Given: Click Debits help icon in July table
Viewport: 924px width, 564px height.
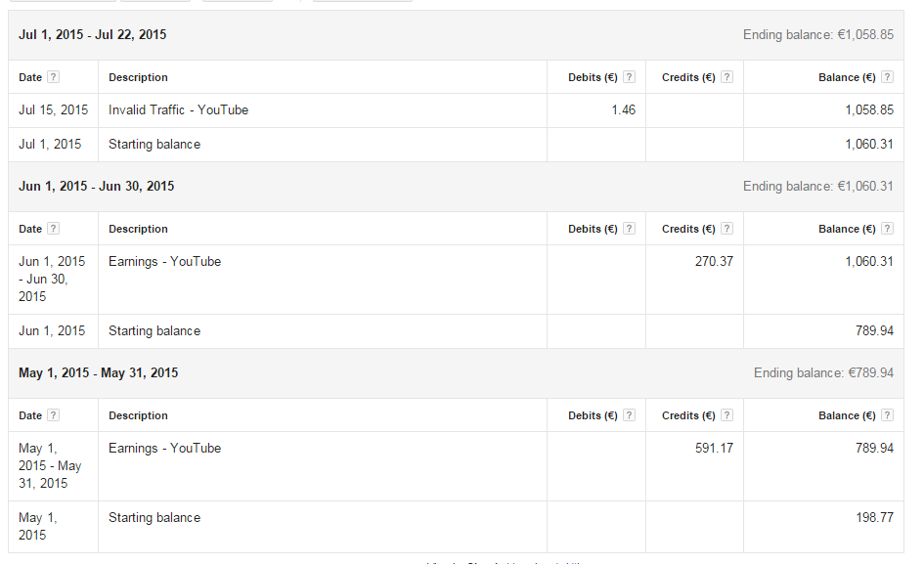Looking at the screenshot, I should click(629, 77).
